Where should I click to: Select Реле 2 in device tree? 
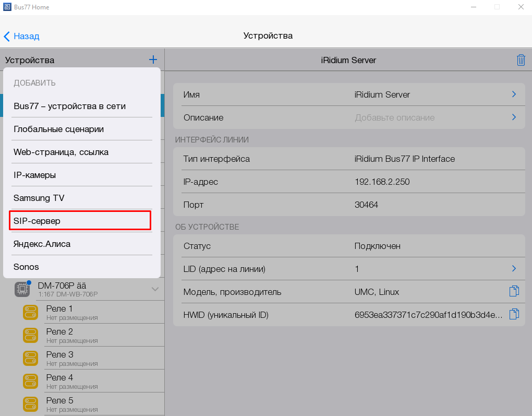pyautogui.click(x=59, y=335)
